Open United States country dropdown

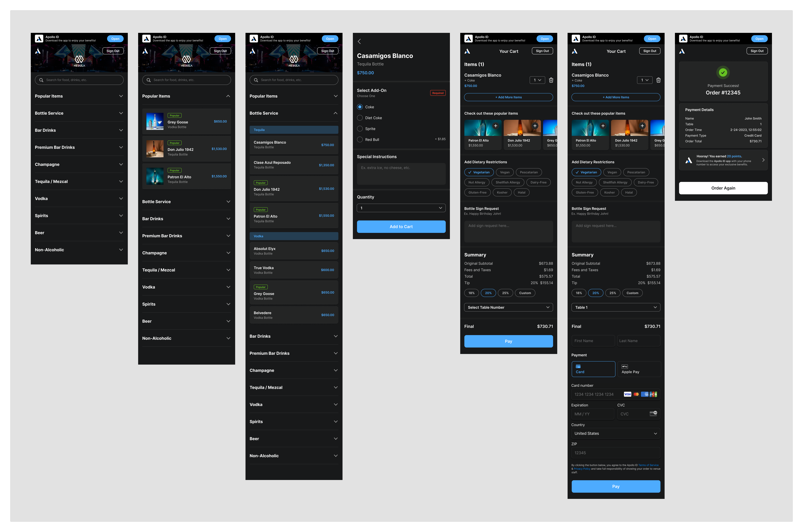click(x=616, y=433)
